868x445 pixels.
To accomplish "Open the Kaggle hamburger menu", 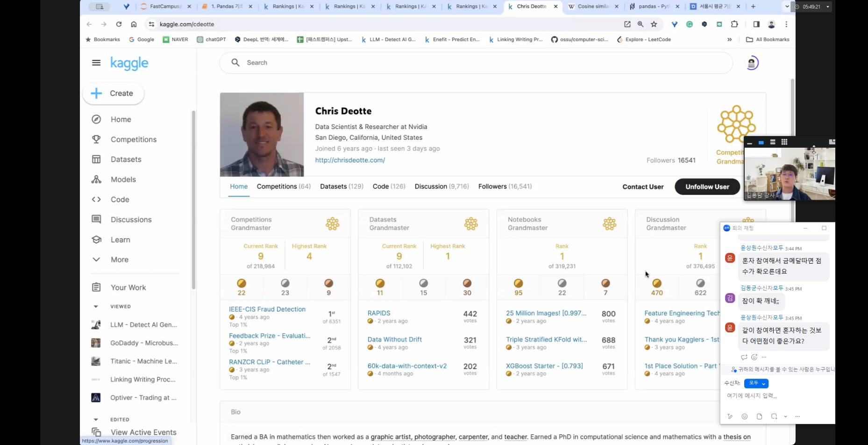I will click(96, 63).
